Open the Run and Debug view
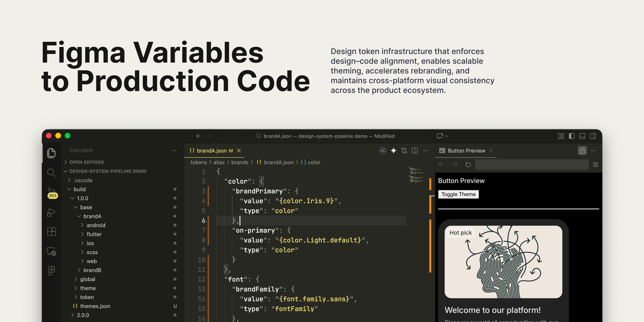644x322 pixels. (51, 212)
